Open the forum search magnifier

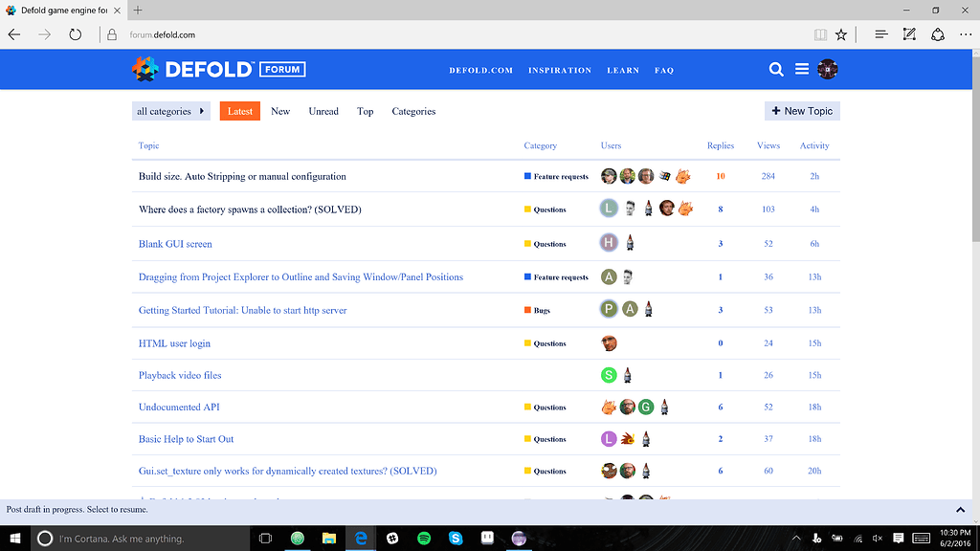[775, 69]
